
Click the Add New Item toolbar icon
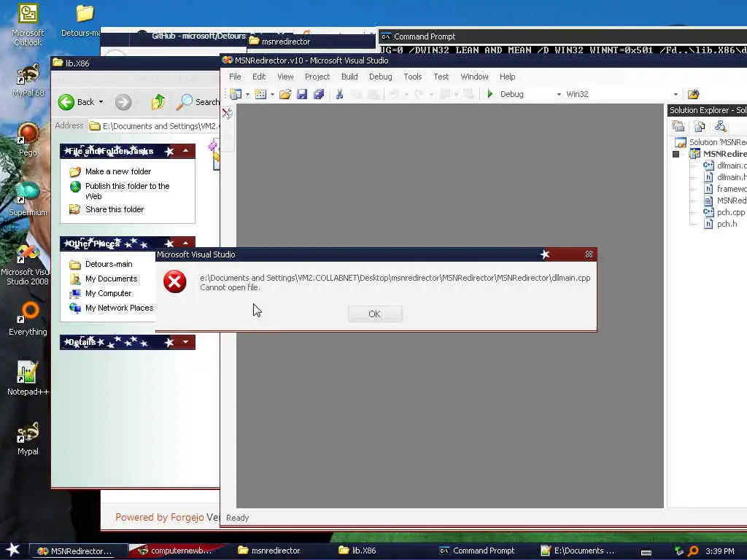click(x=260, y=94)
